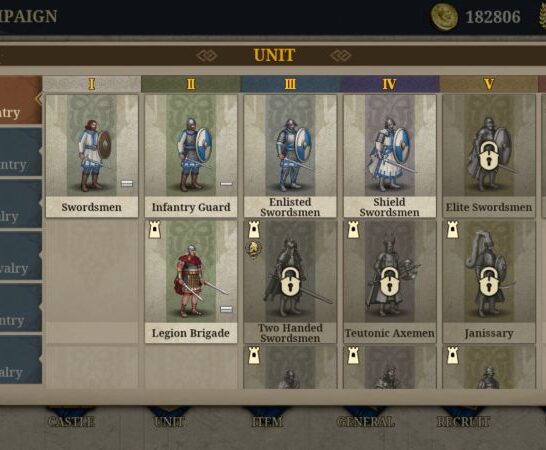Viewport: 546px width, 450px height.
Task: Click castle tower icon on Legion Brigade
Action: (155, 230)
